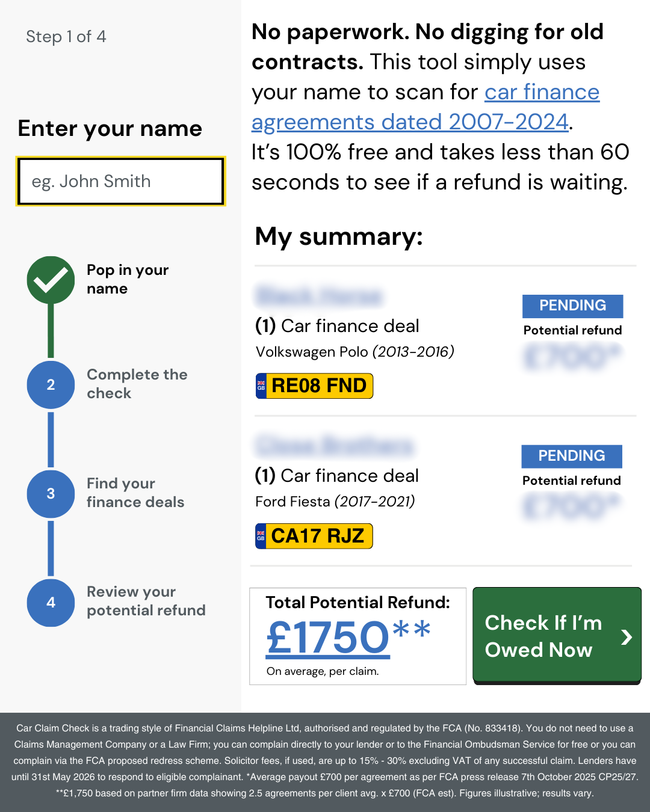Image resolution: width=650 pixels, height=812 pixels.
Task: Select the step 2 circle icon
Action: pyautogui.click(x=51, y=385)
